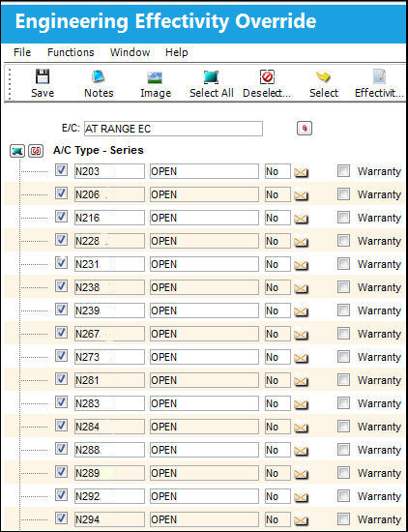The height and width of the screenshot is (532, 408).
Task: Open the Window menu
Action: [x=130, y=52]
